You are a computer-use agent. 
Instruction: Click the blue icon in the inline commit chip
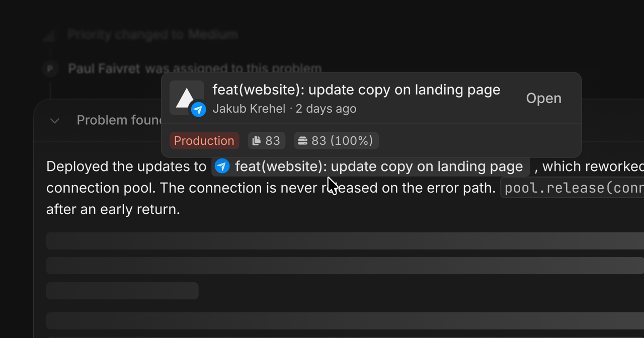click(222, 166)
